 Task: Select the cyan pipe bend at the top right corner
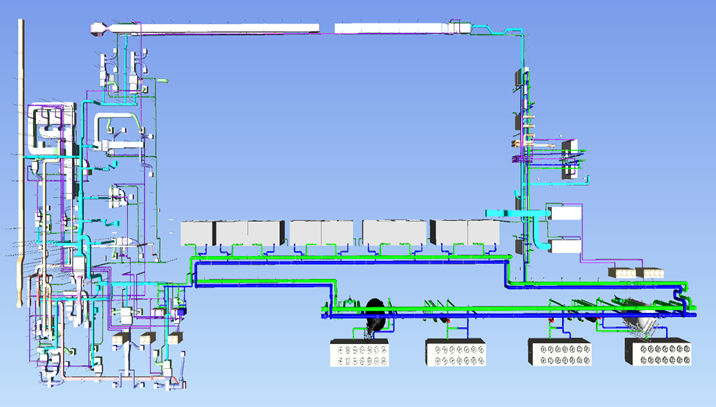click(517, 37)
